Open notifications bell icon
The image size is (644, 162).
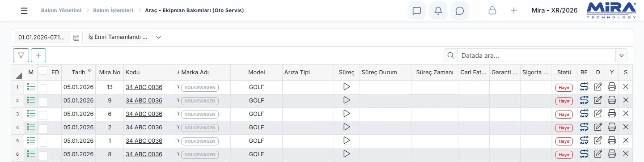[x=438, y=11]
